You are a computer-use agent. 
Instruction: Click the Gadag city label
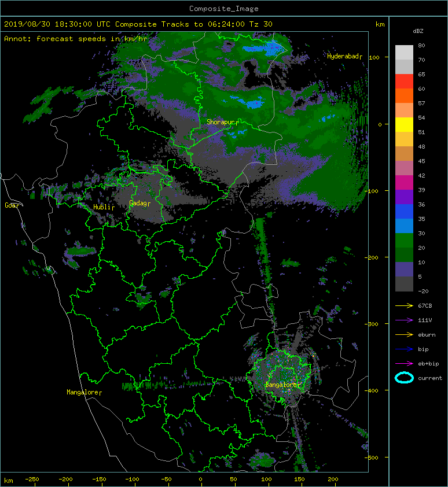138,203
